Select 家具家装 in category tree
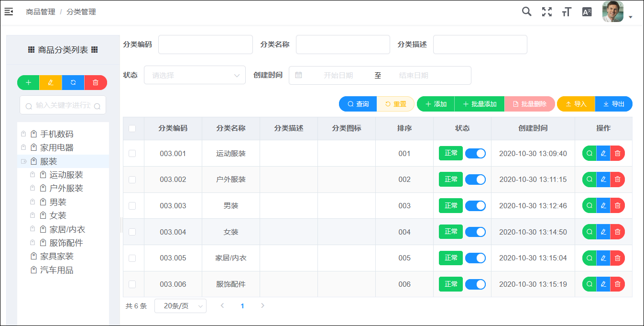Viewport: 644px width, 326px height. [x=56, y=257]
